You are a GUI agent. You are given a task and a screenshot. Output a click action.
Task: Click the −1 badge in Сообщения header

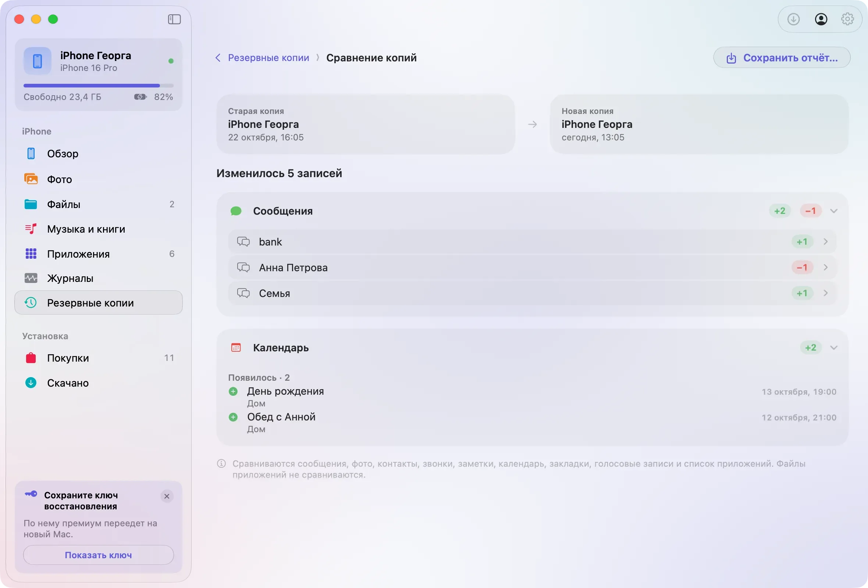(x=810, y=211)
